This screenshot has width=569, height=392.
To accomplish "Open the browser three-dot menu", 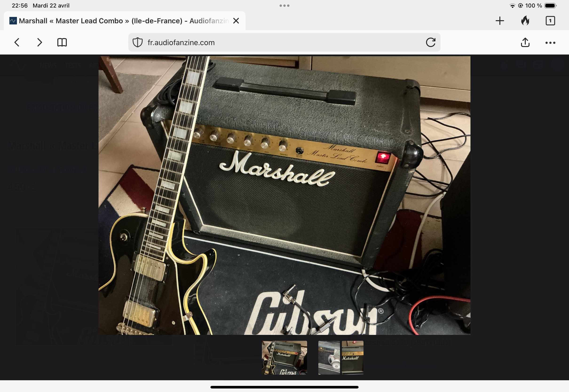I will click(550, 43).
